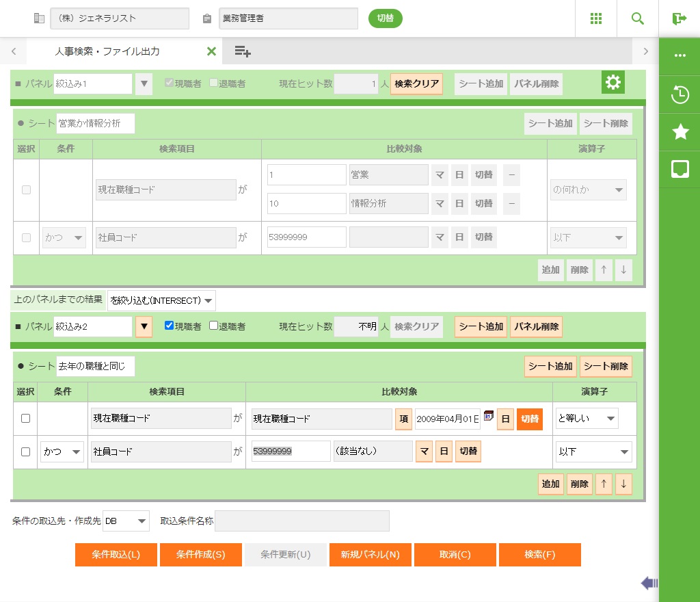Image resolution: width=700 pixels, height=602 pixels.
Task: Open the apps grid menu icon
Action: click(x=595, y=18)
